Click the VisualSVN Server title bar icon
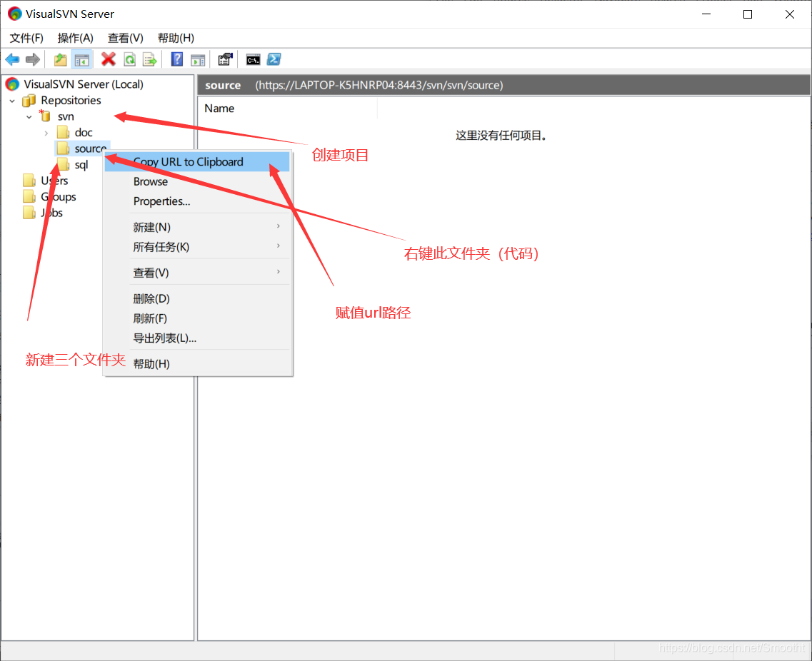Screen dimensions: 812x661 (x=14, y=14)
